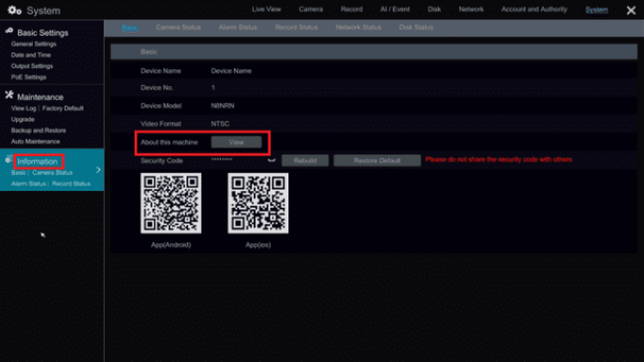
Task: Switch to the Camera Status tab
Action: (178, 27)
